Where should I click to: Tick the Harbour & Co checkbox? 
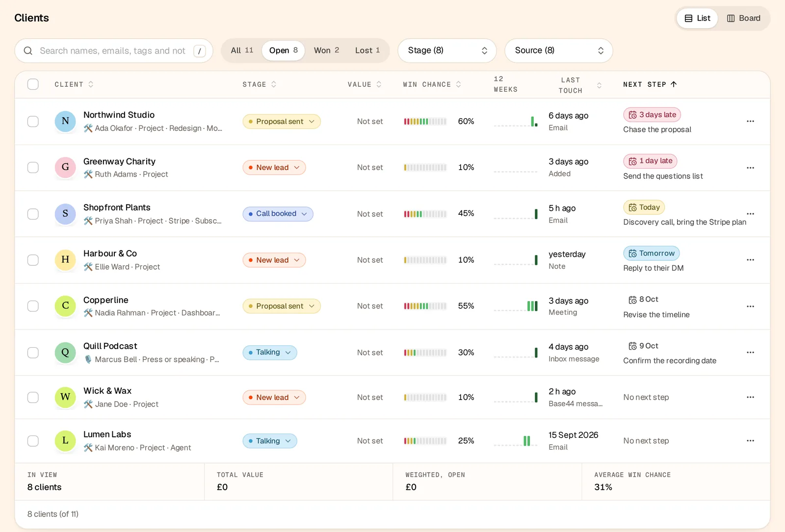point(33,260)
